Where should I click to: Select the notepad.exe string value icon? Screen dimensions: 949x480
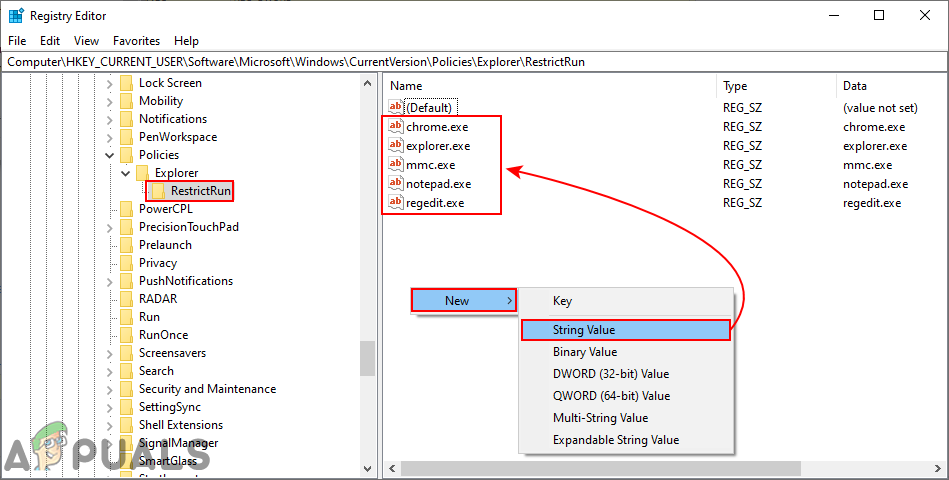pos(396,183)
